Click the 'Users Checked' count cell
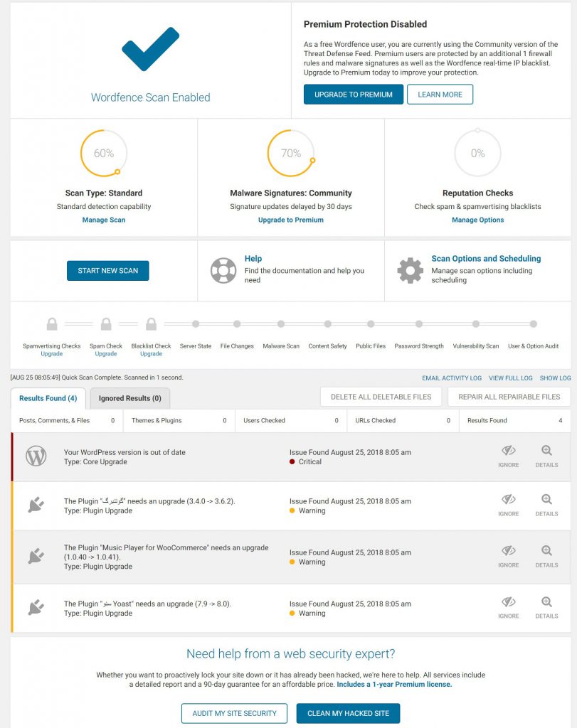 click(x=291, y=421)
